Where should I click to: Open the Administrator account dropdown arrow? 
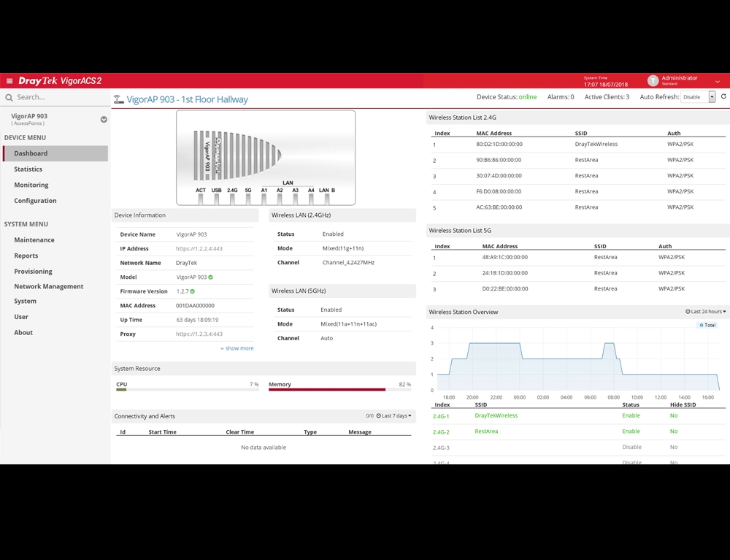[718, 82]
